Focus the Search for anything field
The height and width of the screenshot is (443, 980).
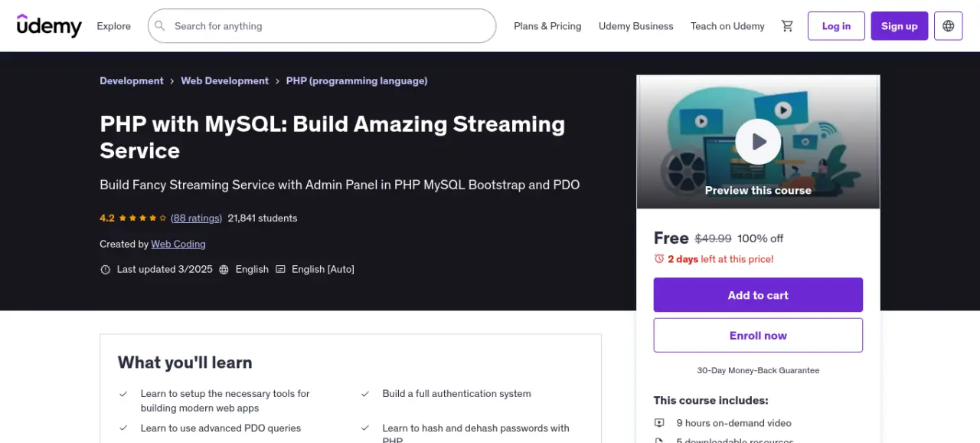[x=322, y=26]
